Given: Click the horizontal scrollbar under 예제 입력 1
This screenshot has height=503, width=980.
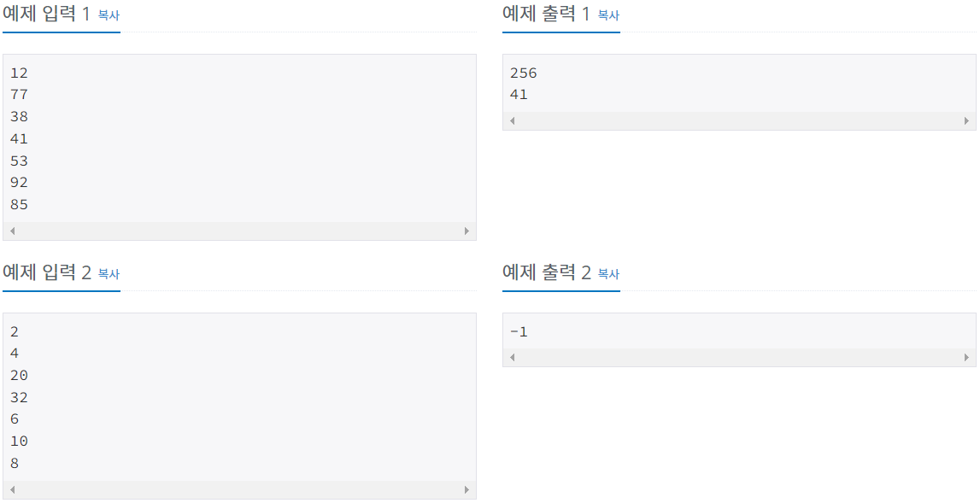Looking at the screenshot, I should coord(239,231).
